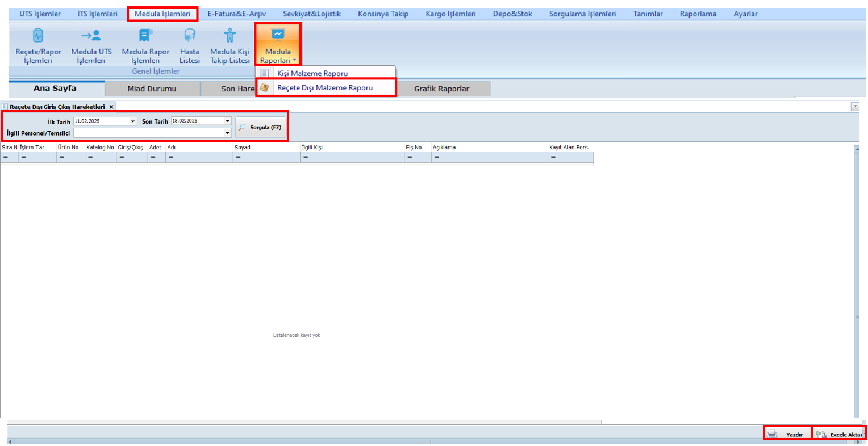Open the İlgili Personel/Temsilci dropdown
This screenshot has height=446, width=868.
point(228,133)
